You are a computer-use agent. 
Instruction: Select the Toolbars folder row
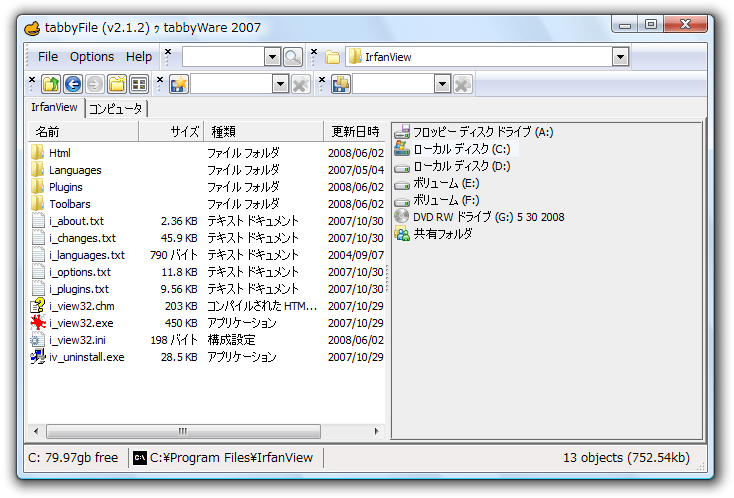(x=207, y=204)
